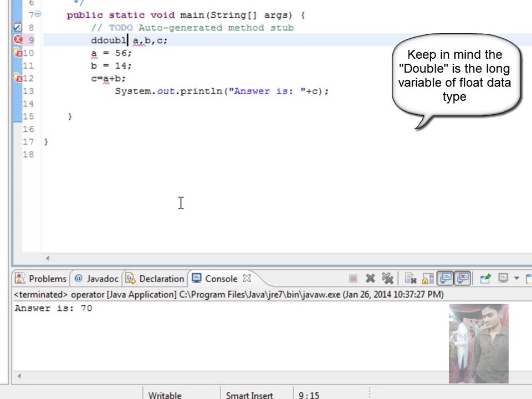Switch to the Problems tab
The height and width of the screenshot is (399, 532).
tap(41, 279)
